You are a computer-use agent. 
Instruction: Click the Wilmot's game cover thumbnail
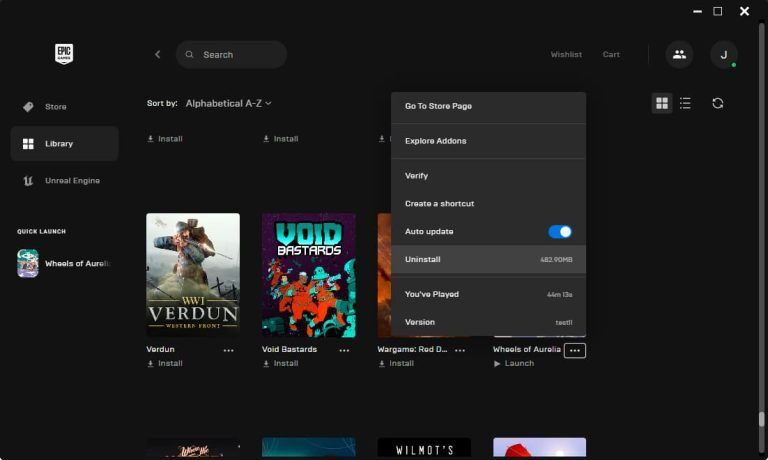coord(424,448)
